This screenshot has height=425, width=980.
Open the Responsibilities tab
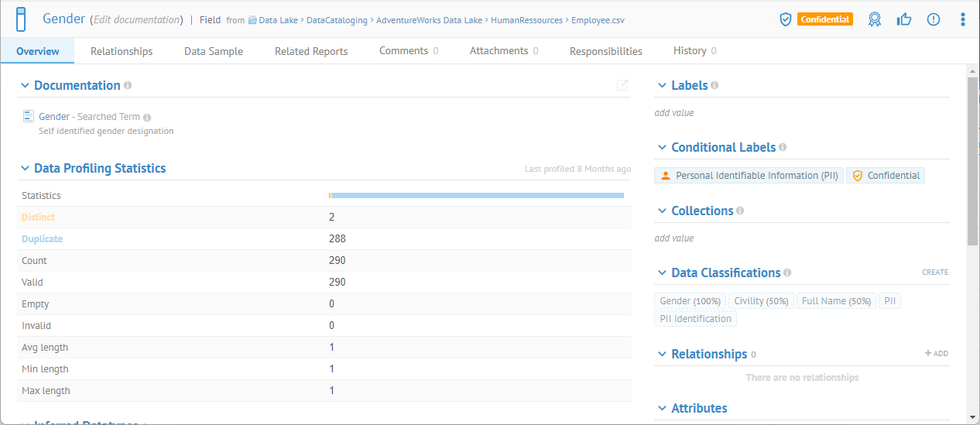[605, 51]
